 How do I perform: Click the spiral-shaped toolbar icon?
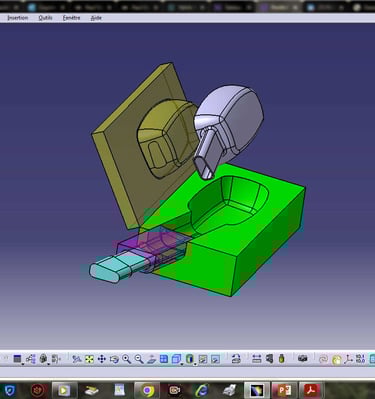323,359
